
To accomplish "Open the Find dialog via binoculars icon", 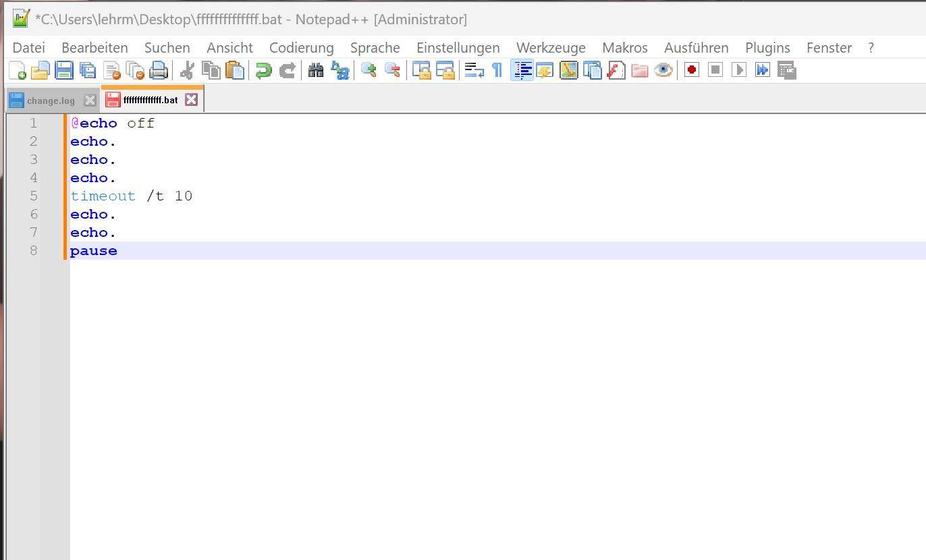I will 316,70.
